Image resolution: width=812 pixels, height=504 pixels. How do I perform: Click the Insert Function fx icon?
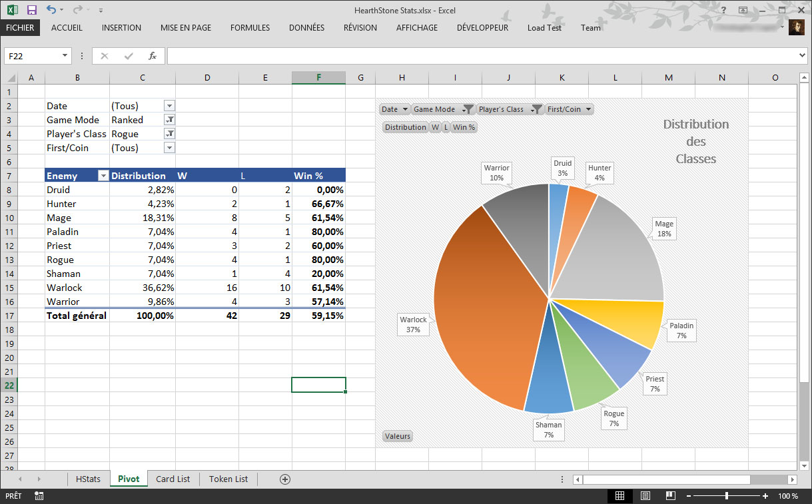coord(153,56)
